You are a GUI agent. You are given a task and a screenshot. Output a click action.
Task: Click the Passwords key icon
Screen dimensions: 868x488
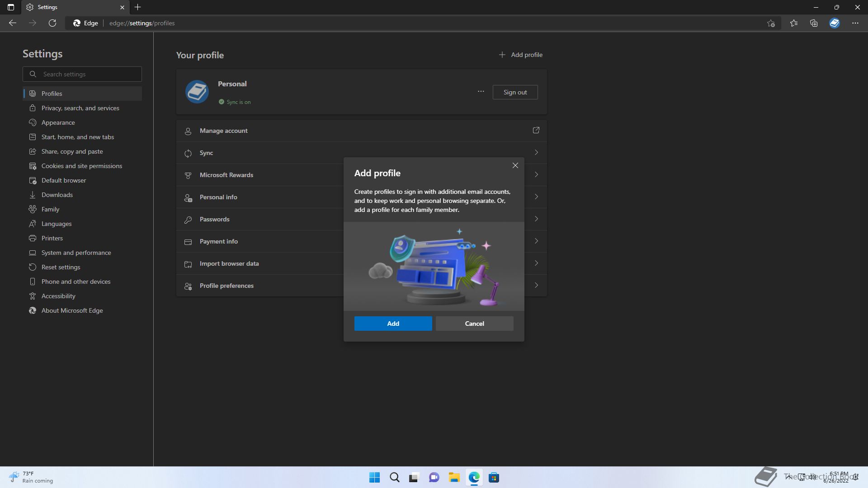[188, 220]
